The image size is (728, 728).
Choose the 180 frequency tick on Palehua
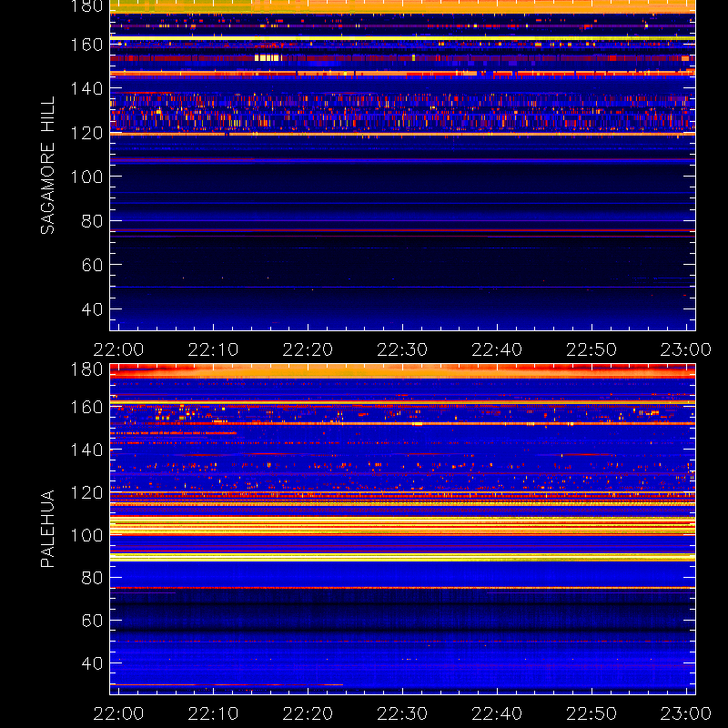(x=86, y=369)
